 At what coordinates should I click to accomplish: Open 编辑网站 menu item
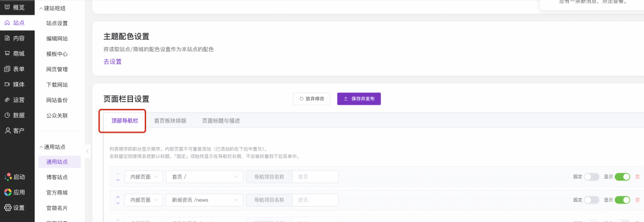pyautogui.click(x=57, y=39)
